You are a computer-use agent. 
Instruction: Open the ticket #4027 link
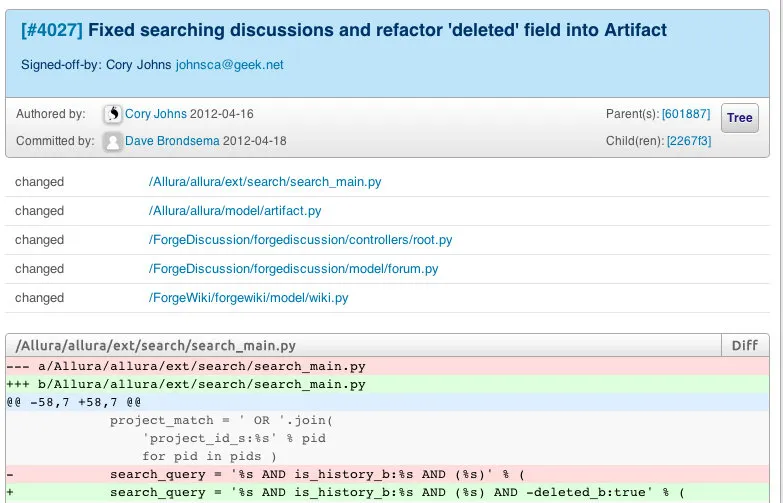52,30
